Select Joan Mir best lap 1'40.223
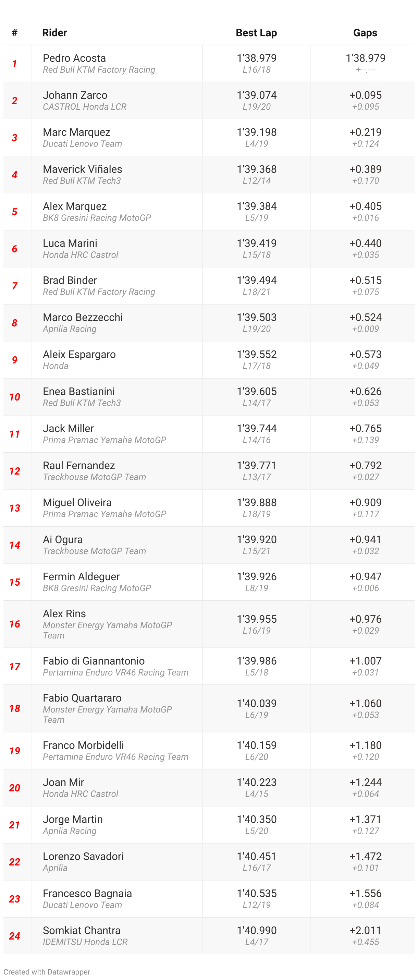 257,782
